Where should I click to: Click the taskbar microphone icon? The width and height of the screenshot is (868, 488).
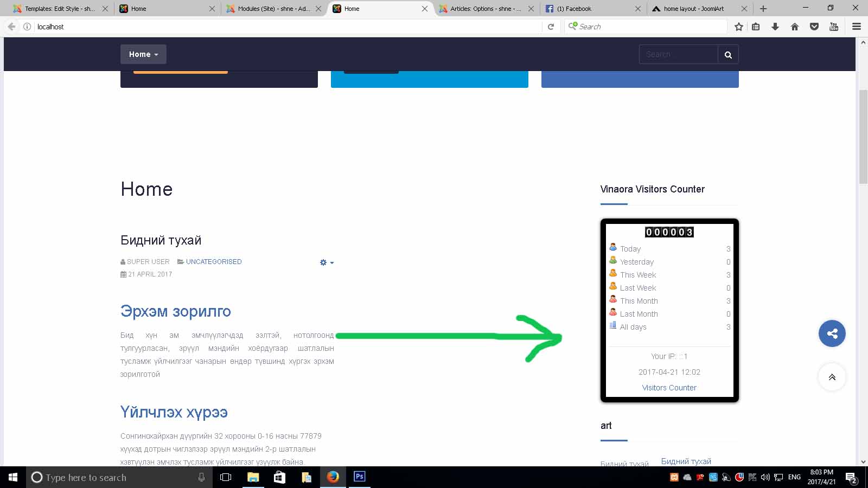coord(201,477)
